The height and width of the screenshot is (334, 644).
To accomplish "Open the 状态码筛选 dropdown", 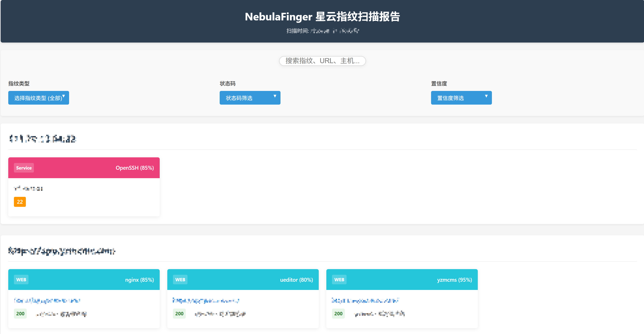I will 250,98.
